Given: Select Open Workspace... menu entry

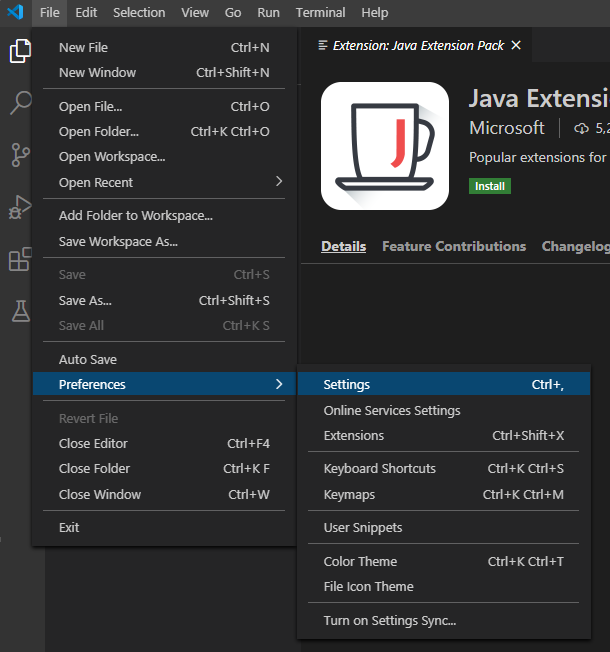Looking at the screenshot, I should point(164,157).
